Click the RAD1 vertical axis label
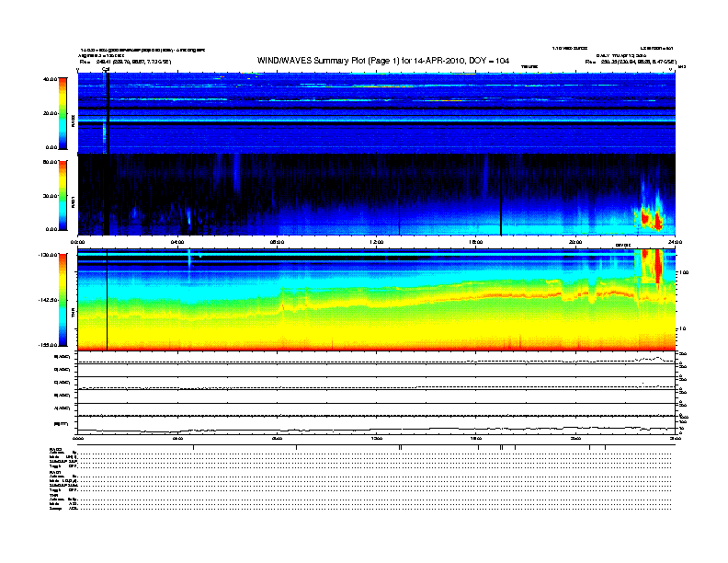728x563 pixels. pyautogui.click(x=73, y=202)
